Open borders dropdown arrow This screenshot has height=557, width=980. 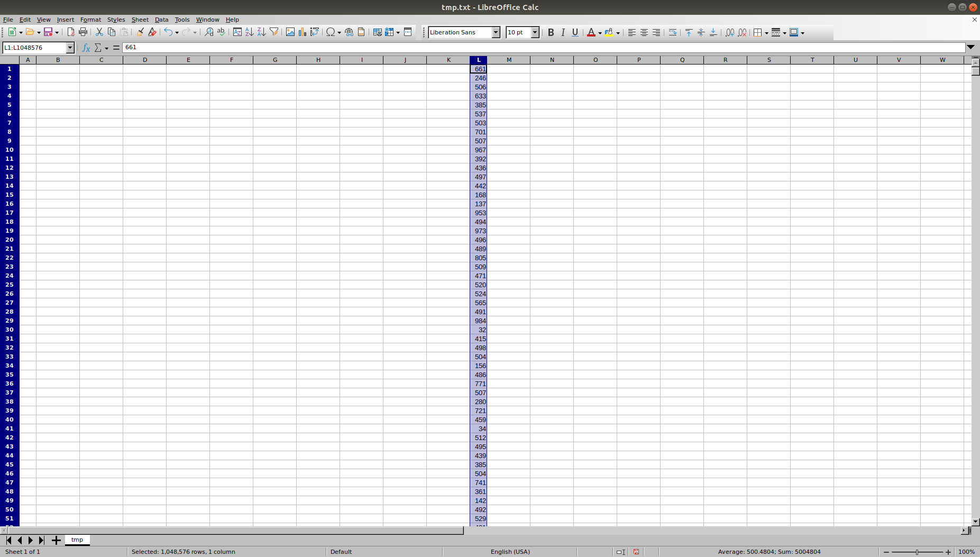766,33
